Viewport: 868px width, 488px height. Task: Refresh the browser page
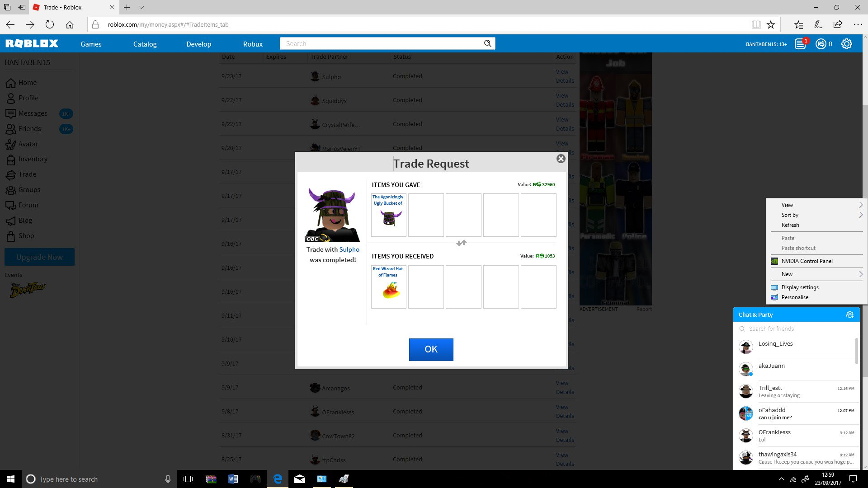click(50, 24)
